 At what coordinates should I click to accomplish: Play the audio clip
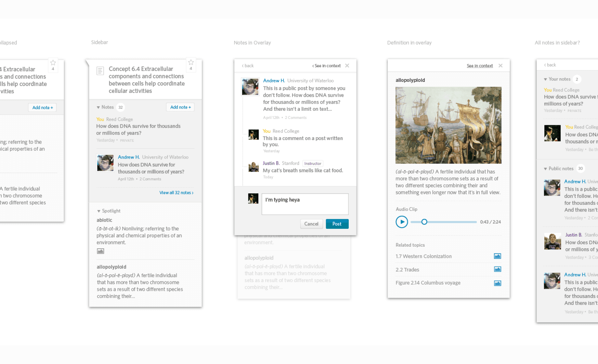402,222
